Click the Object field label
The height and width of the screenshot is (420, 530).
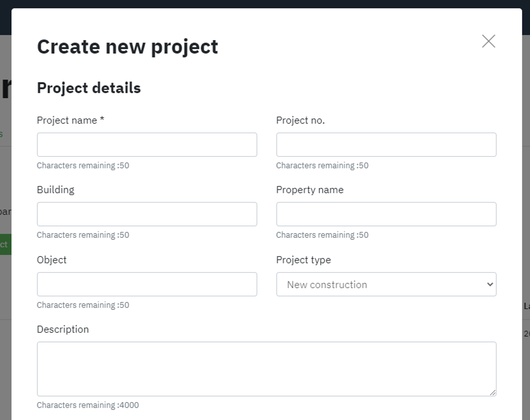tap(51, 260)
